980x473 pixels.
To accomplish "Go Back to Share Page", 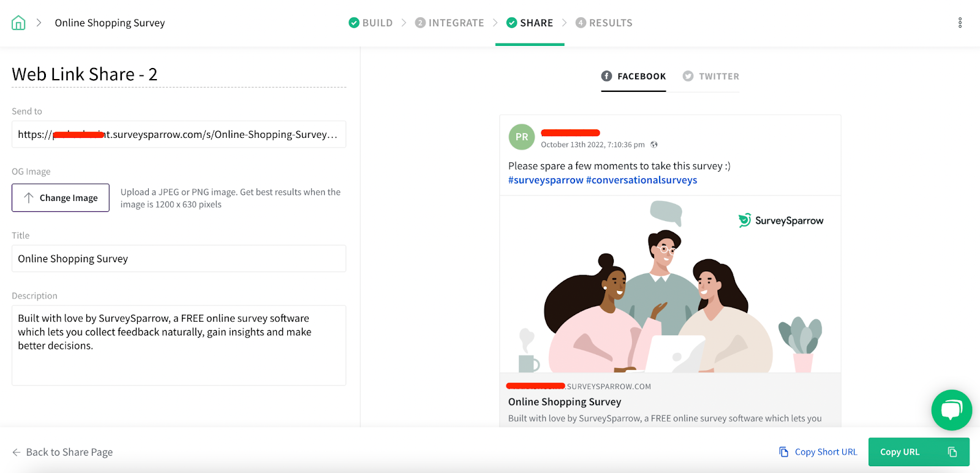I will coord(62,452).
